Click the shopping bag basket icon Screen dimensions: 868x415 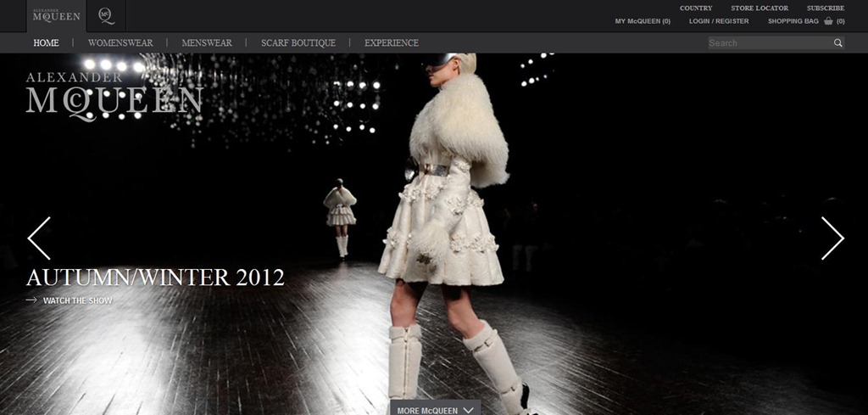829,21
